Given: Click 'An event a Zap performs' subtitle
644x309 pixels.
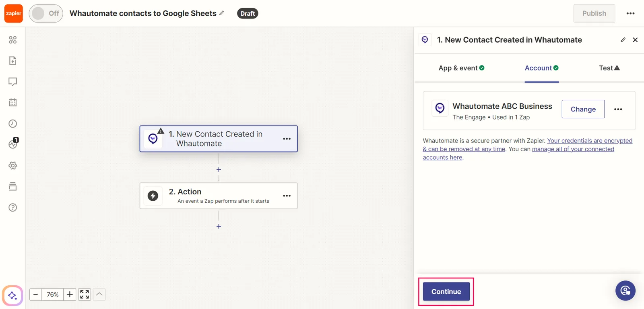Looking at the screenshot, I should (x=223, y=201).
